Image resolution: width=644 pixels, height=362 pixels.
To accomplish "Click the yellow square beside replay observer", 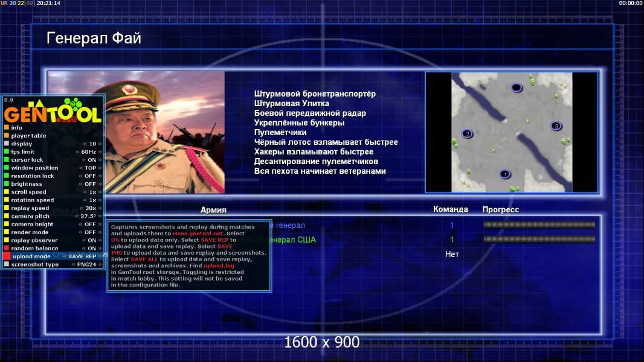I will (x=6, y=240).
